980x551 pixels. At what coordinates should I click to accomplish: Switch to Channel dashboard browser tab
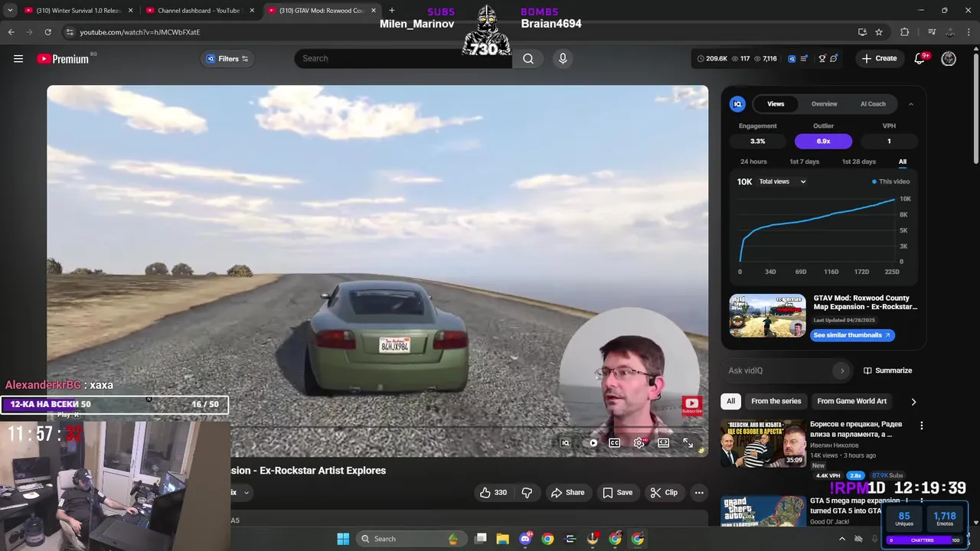click(x=201, y=11)
